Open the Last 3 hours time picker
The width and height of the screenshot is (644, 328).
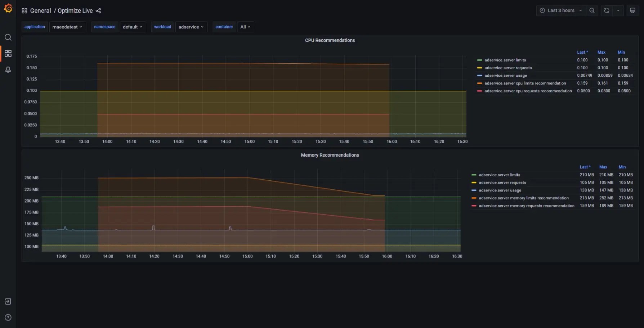coord(561,10)
